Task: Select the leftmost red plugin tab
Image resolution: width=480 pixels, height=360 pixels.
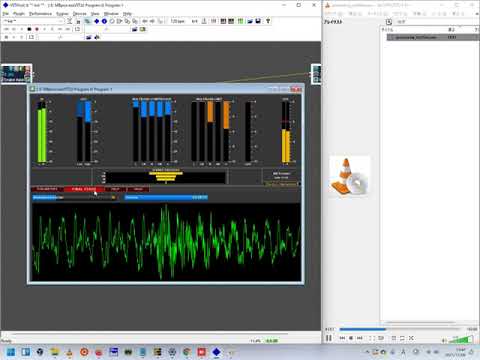Action: coord(47,189)
